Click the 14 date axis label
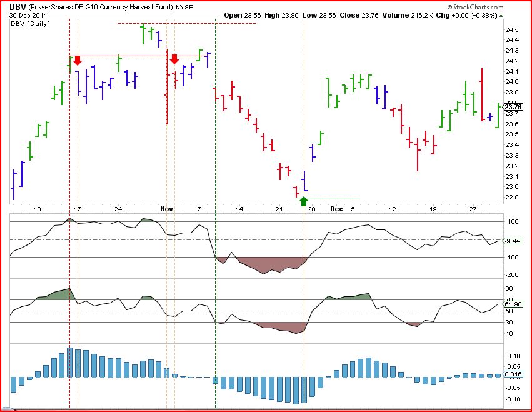 tap(239, 209)
